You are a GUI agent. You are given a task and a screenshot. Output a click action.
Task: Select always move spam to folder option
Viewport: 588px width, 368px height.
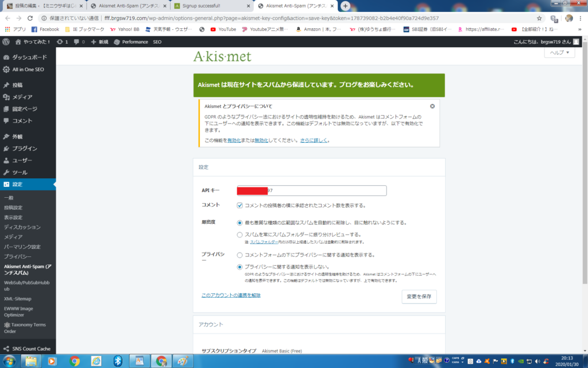click(x=240, y=235)
